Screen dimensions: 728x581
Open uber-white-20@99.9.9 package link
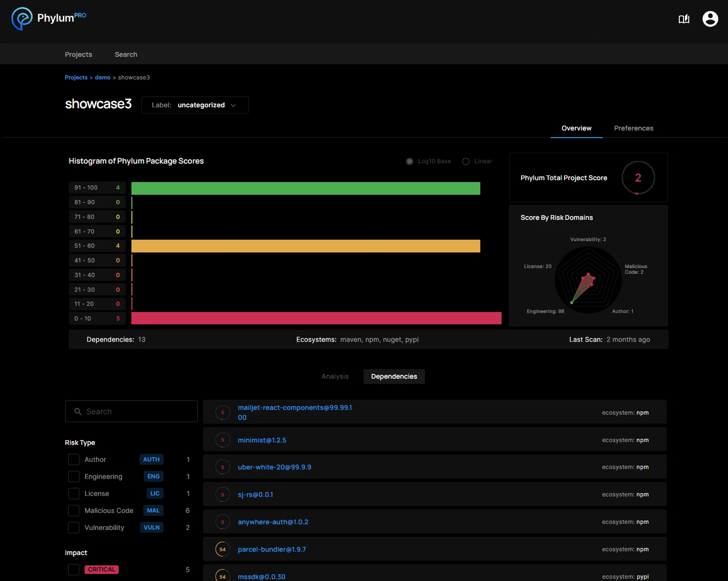(x=275, y=467)
